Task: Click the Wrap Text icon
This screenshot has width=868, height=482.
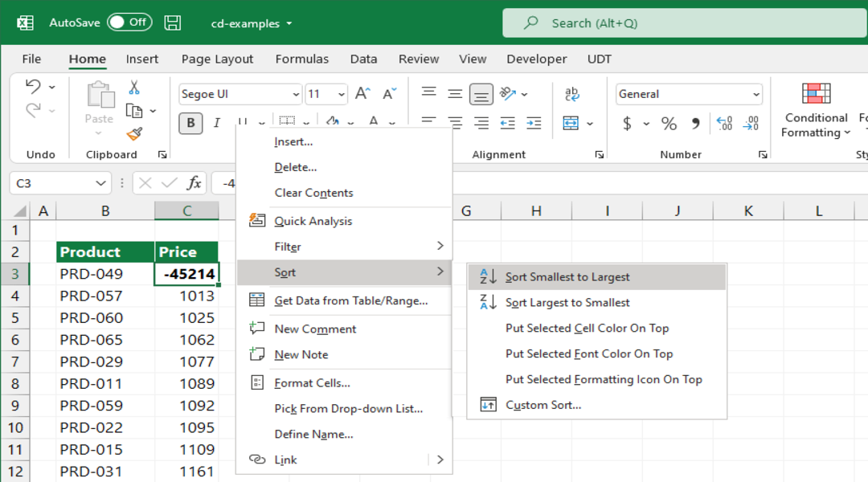Action: 572,94
